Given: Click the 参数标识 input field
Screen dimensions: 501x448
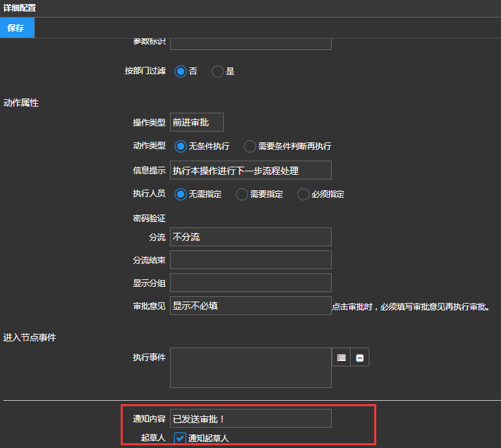Looking at the screenshot, I should (x=250, y=43).
